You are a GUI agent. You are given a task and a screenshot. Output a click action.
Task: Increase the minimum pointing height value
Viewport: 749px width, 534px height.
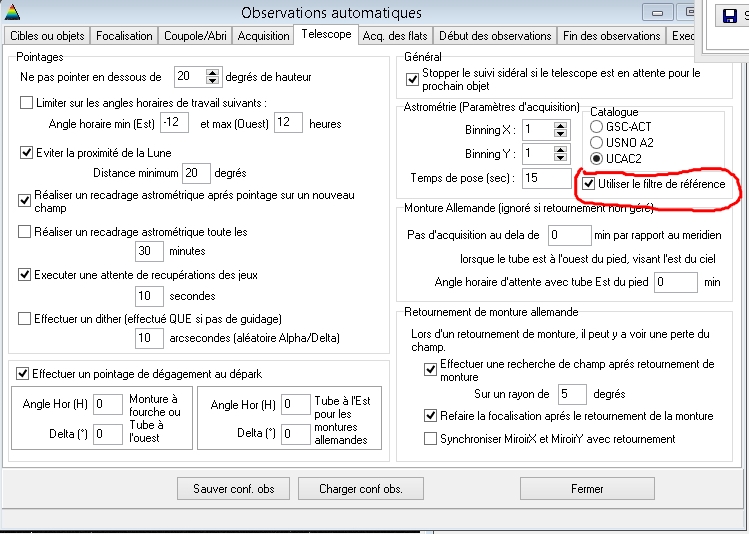coord(212,72)
